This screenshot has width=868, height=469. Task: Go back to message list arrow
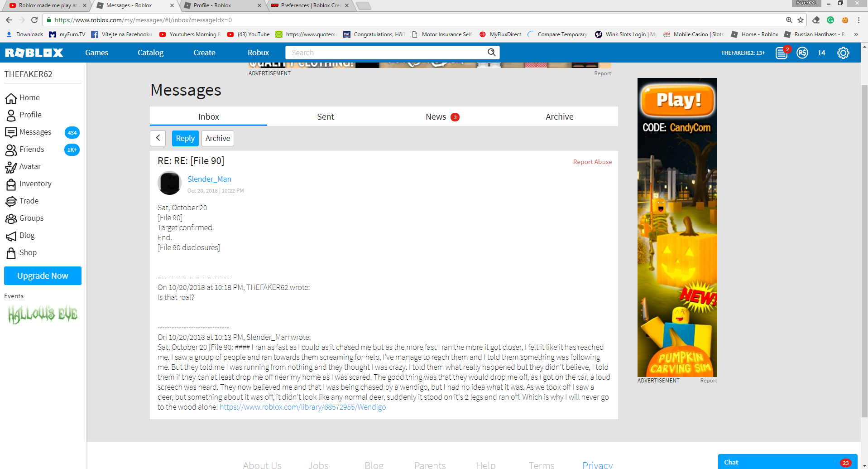158,138
